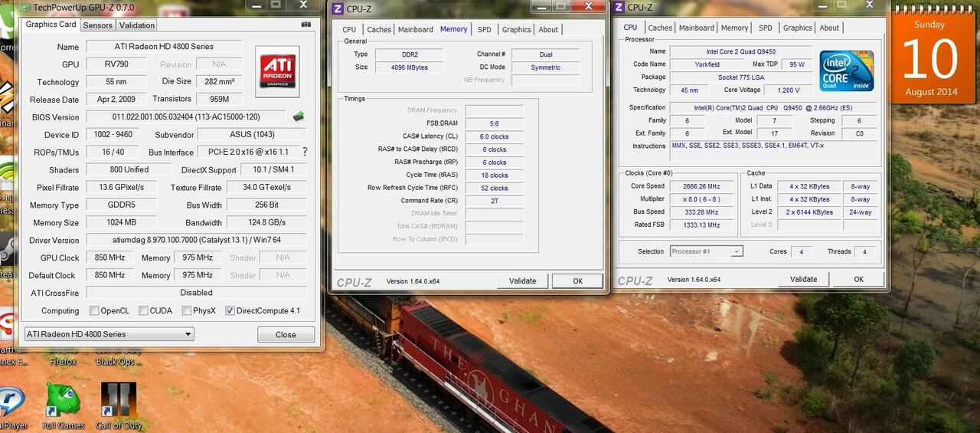Click the '4096 MBytes' size value
The width and height of the screenshot is (980, 433).
(x=410, y=67)
